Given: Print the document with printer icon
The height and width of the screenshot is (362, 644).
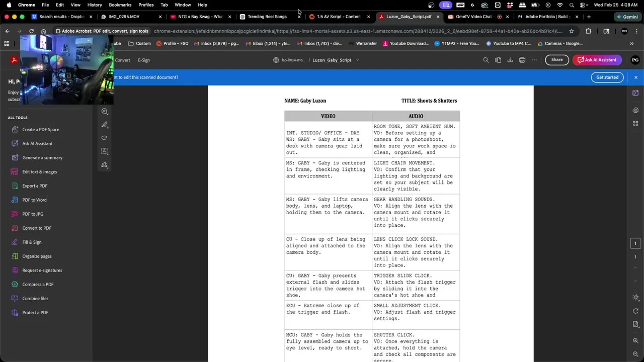Looking at the screenshot, I should 522,60.
